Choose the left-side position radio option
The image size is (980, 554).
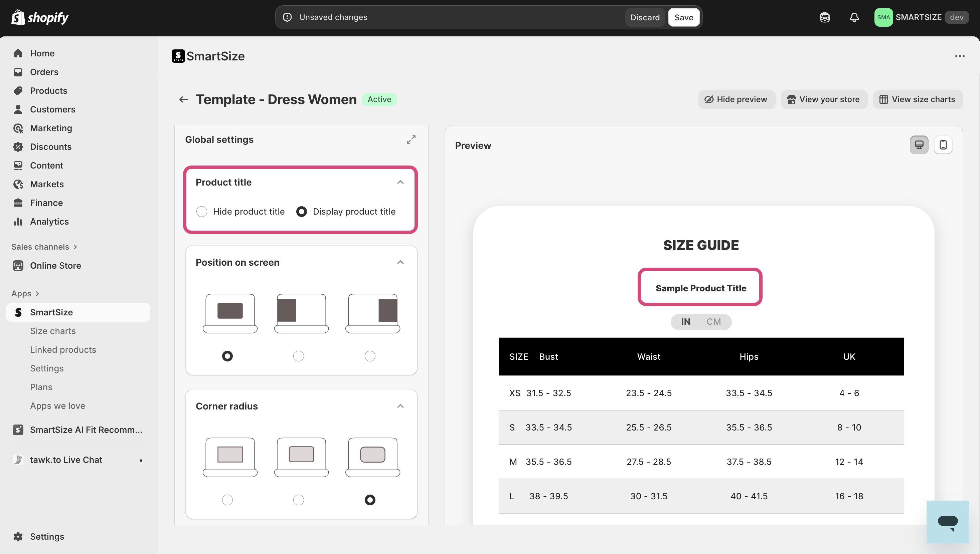[x=299, y=356]
